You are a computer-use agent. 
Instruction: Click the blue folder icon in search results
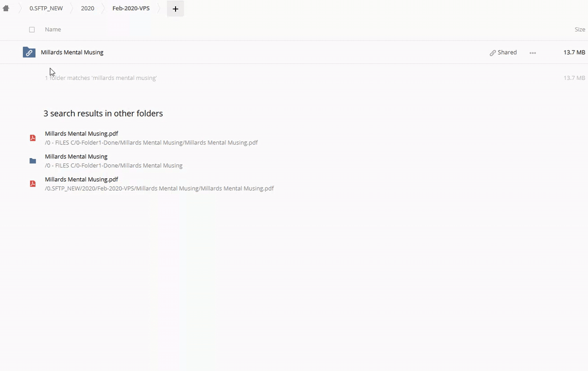coord(32,161)
